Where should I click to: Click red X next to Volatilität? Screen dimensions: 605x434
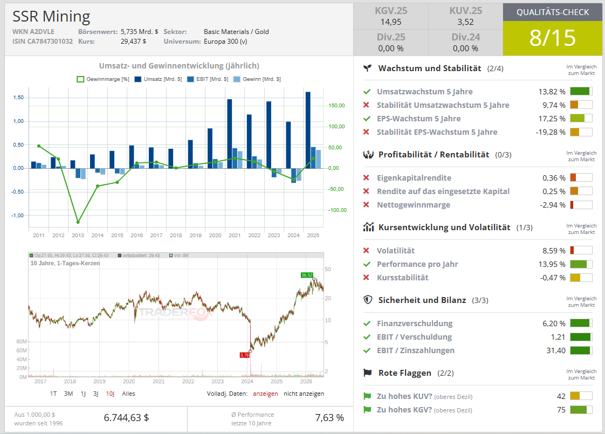[x=366, y=251]
